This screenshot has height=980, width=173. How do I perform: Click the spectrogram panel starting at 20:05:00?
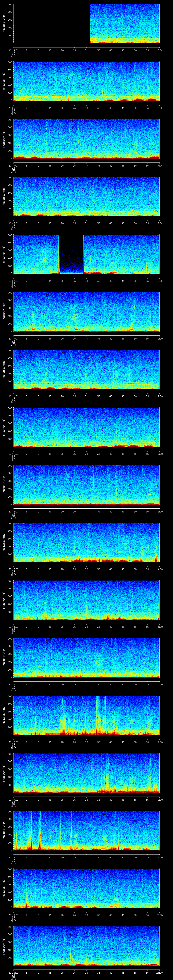pyautogui.click(x=87, y=81)
